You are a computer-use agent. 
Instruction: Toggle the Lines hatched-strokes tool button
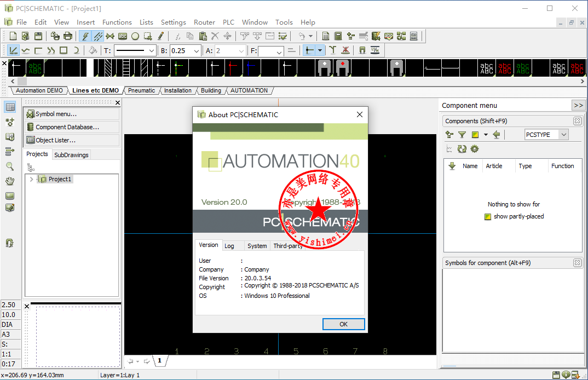[x=98, y=36]
